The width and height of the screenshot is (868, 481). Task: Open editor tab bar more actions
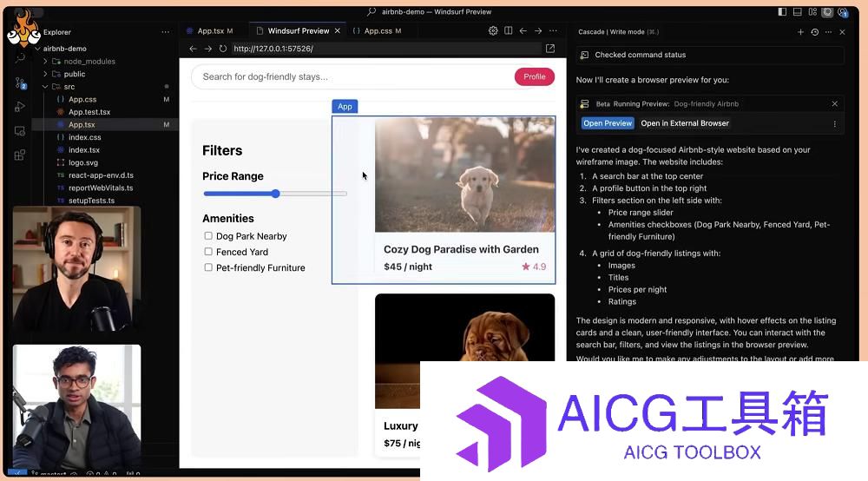[x=553, y=31]
